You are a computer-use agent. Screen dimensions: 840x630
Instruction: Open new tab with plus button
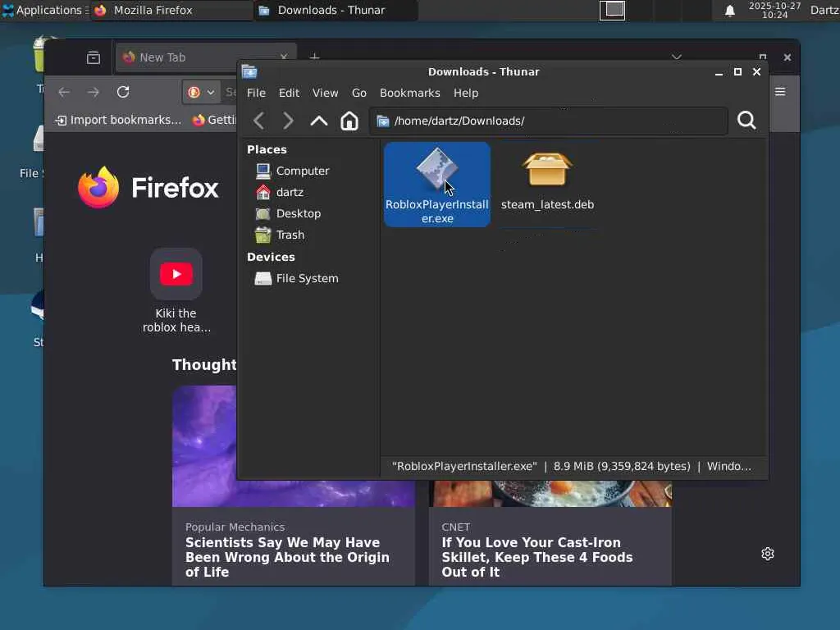coord(314,57)
